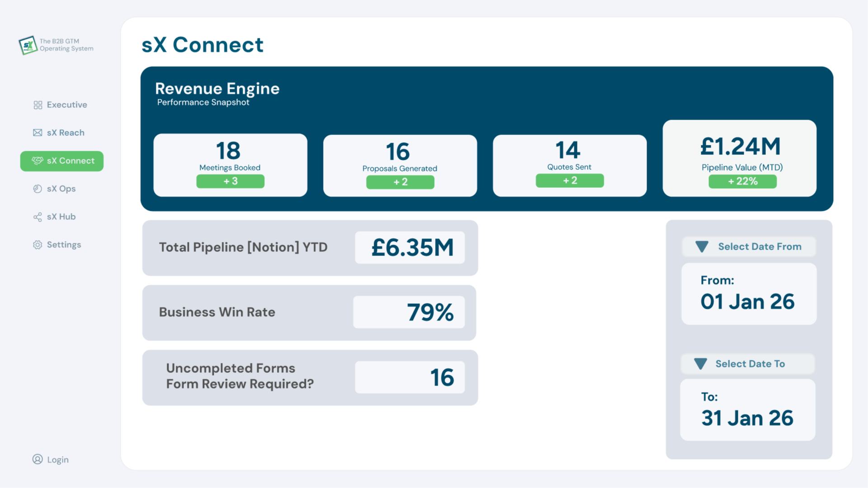Click the Login link
The height and width of the screenshot is (488, 868).
tap(58, 460)
